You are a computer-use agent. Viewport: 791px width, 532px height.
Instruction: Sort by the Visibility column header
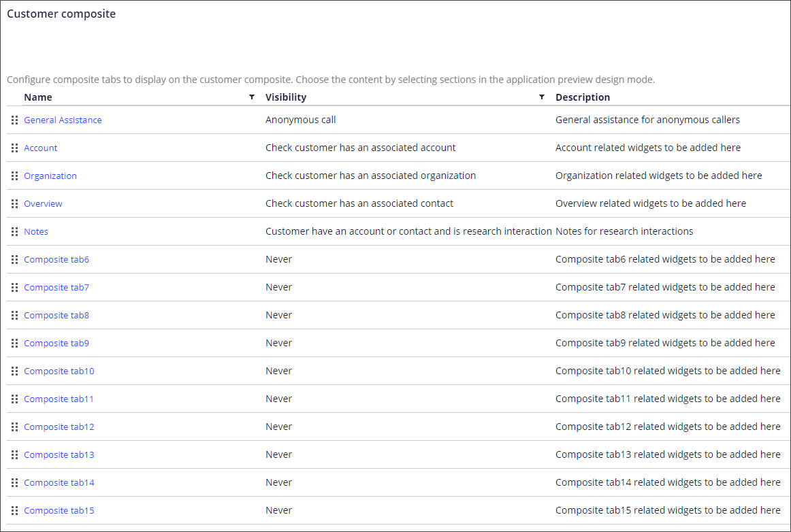(x=286, y=97)
